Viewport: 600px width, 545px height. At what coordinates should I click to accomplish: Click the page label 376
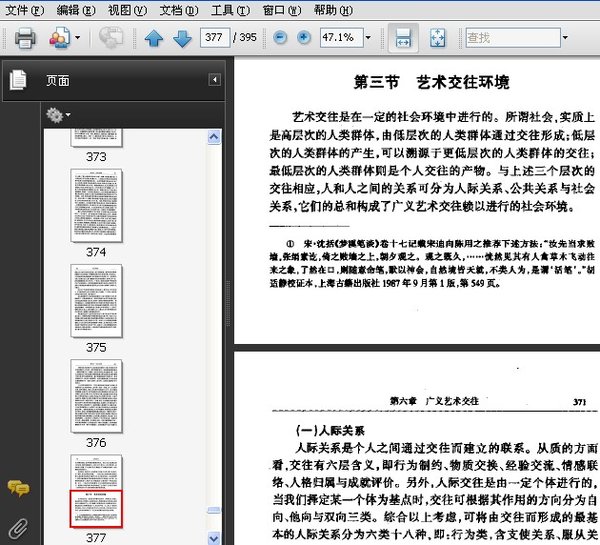click(x=96, y=442)
